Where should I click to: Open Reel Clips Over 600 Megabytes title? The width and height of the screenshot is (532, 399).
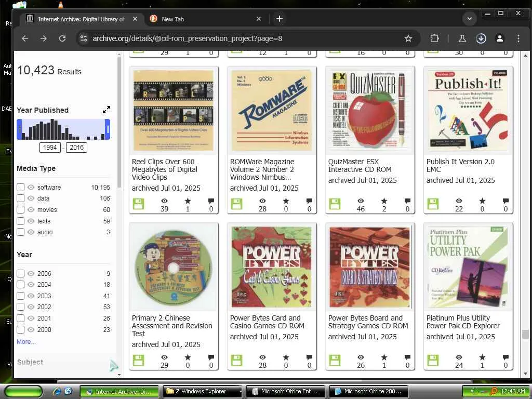tap(165, 169)
